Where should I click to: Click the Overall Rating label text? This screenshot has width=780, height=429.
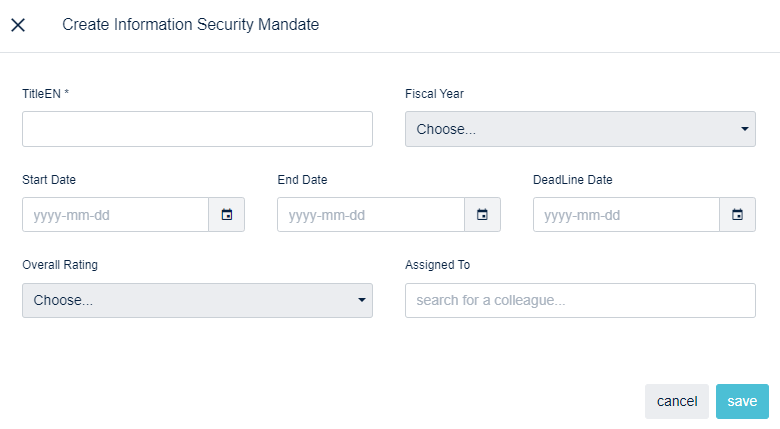pyautogui.click(x=60, y=265)
